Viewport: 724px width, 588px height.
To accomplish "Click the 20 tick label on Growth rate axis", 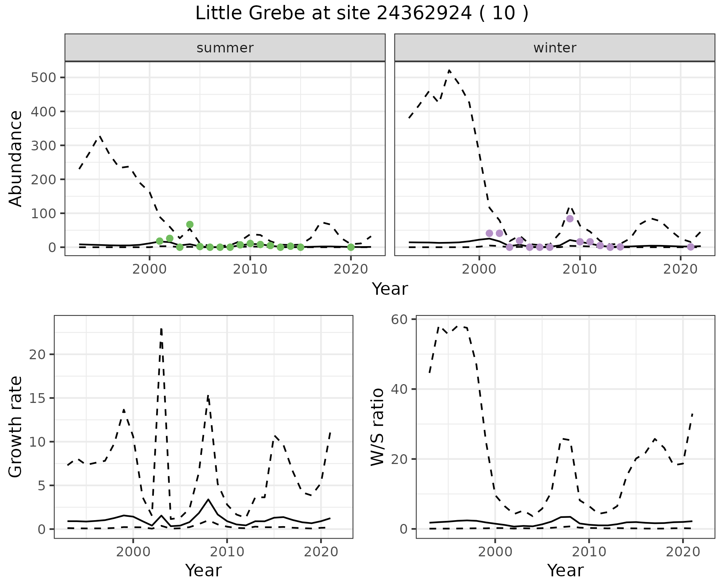I will pyautogui.click(x=38, y=354).
